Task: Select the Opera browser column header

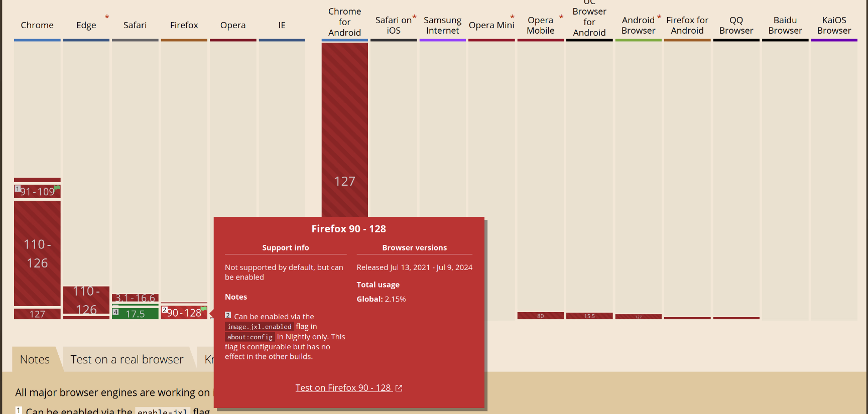Action: click(233, 25)
